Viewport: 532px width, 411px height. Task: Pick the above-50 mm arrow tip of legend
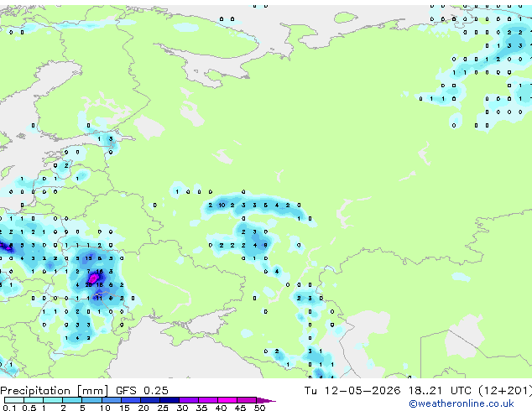tap(266, 400)
